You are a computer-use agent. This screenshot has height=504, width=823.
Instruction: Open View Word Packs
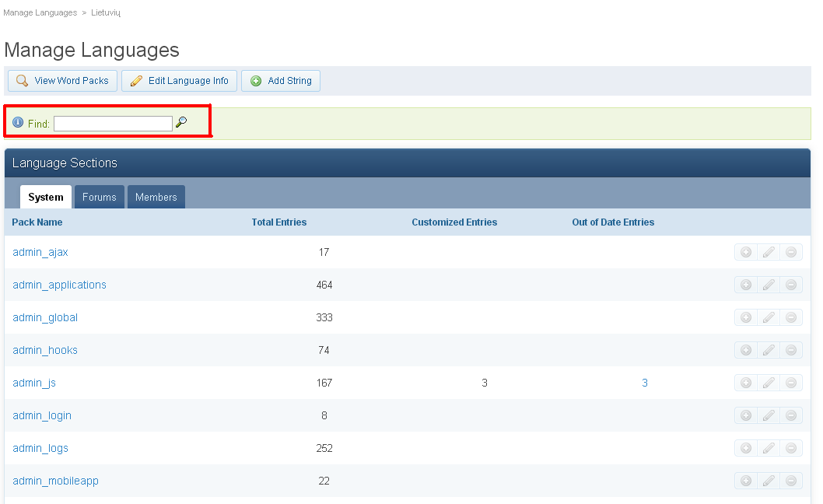62,81
